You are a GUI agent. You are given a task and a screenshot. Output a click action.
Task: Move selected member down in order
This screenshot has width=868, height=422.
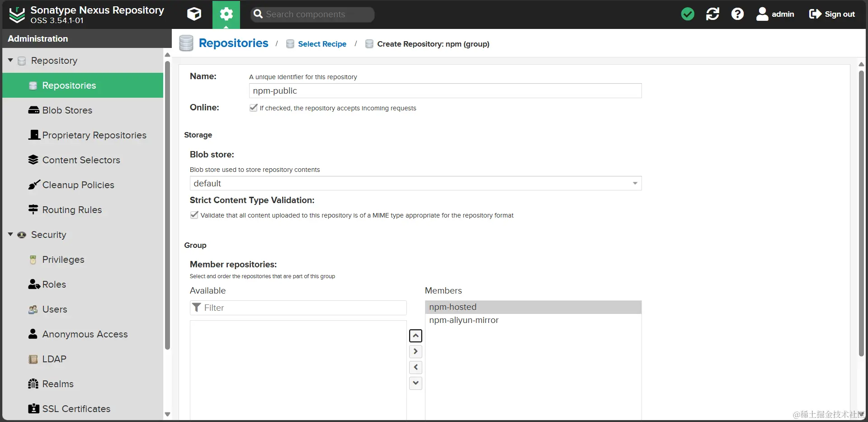415,383
